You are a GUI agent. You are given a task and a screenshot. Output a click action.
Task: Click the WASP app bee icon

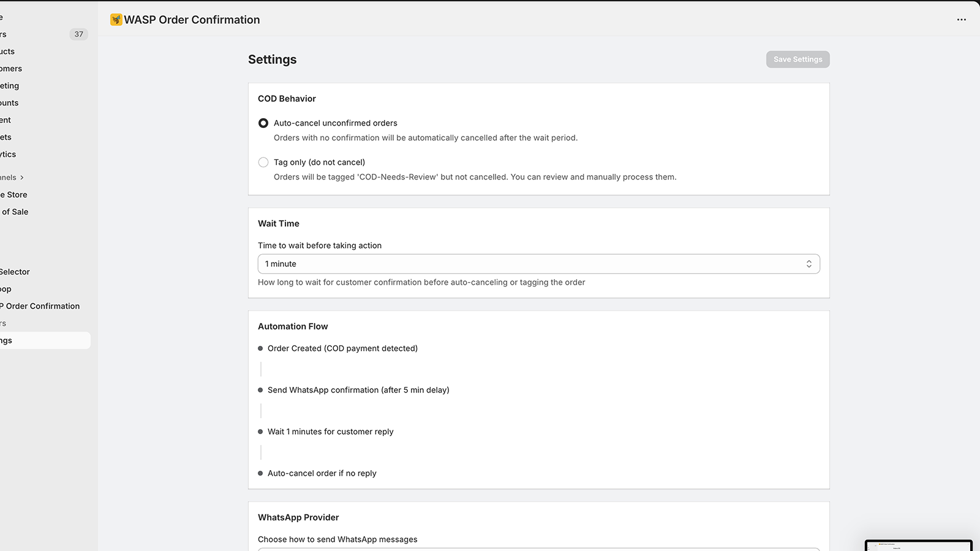[116, 20]
